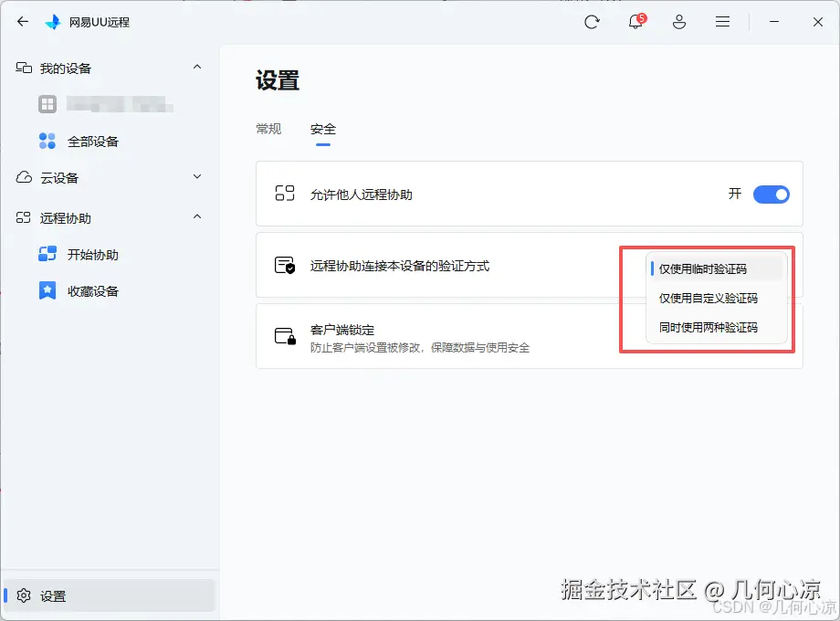This screenshot has width=840, height=621.
Task: Refresh using the circular arrow icon
Action: pos(592,22)
